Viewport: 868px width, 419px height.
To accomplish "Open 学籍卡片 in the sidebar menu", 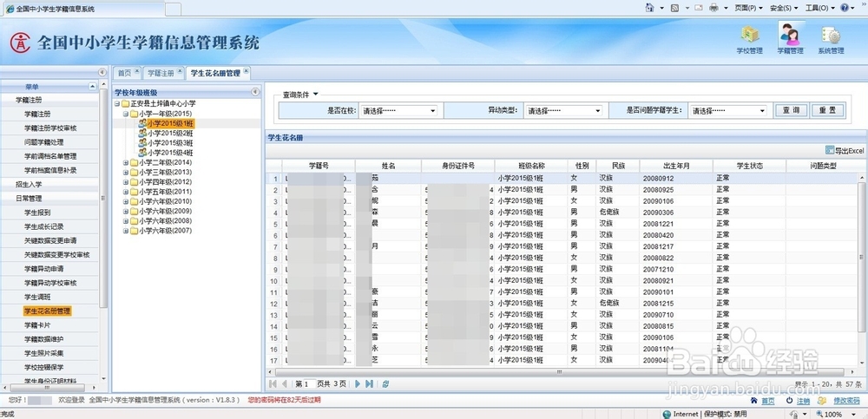I will (x=37, y=325).
